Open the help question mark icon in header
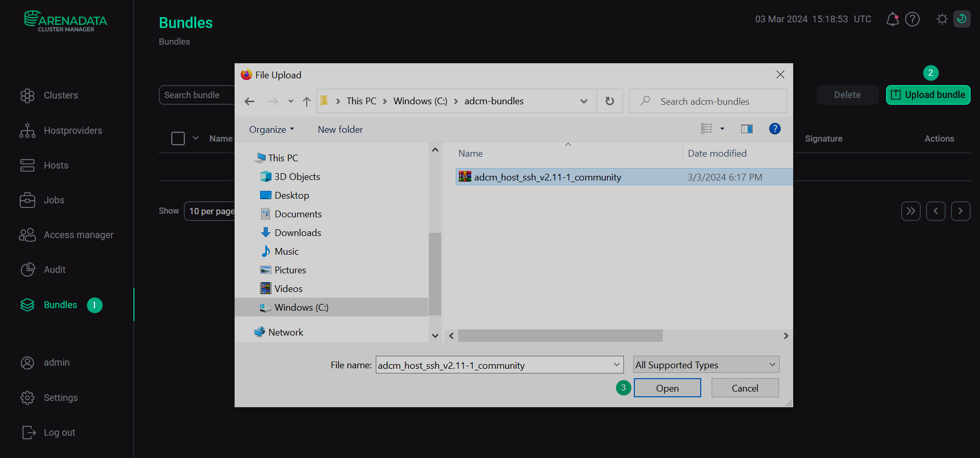The height and width of the screenshot is (458, 980). (912, 19)
